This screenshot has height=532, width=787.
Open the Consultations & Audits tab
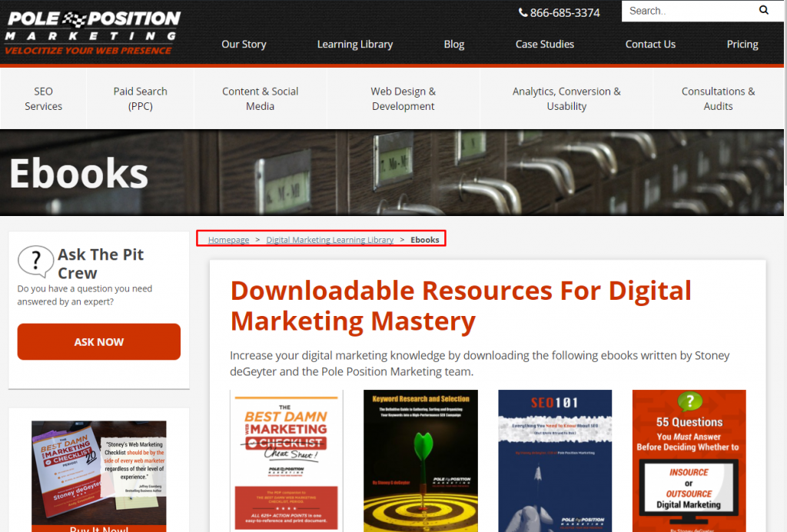(719, 98)
